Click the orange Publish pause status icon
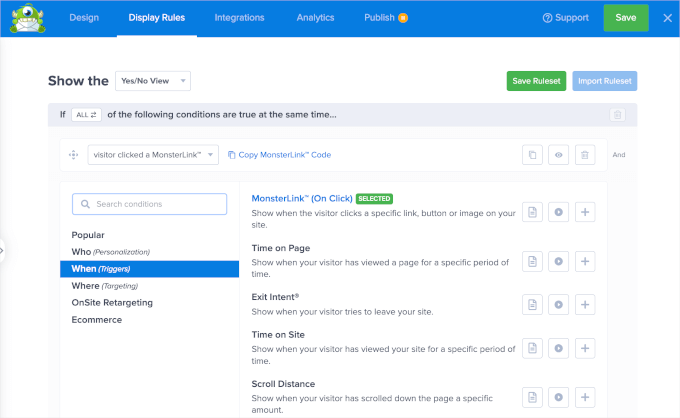 [403, 18]
